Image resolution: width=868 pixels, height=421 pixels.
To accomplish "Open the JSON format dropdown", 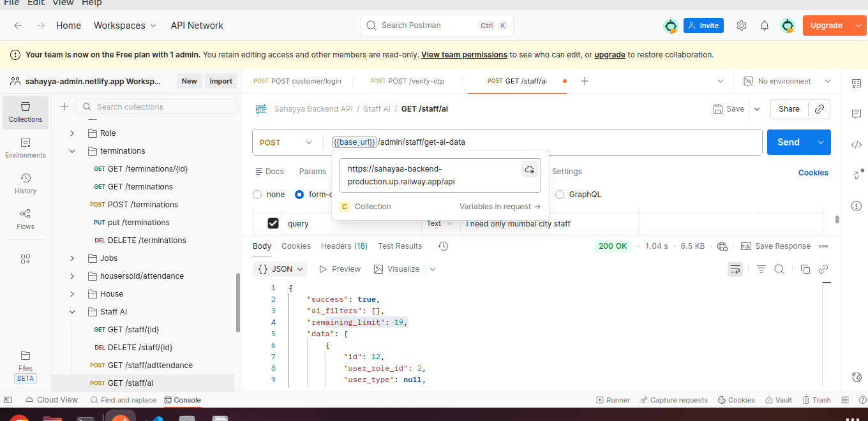I will pos(281,269).
